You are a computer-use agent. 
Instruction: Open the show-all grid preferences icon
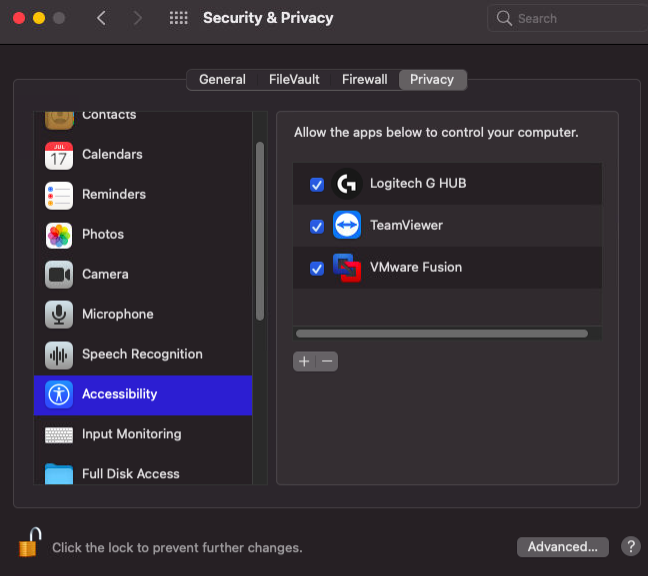(179, 18)
